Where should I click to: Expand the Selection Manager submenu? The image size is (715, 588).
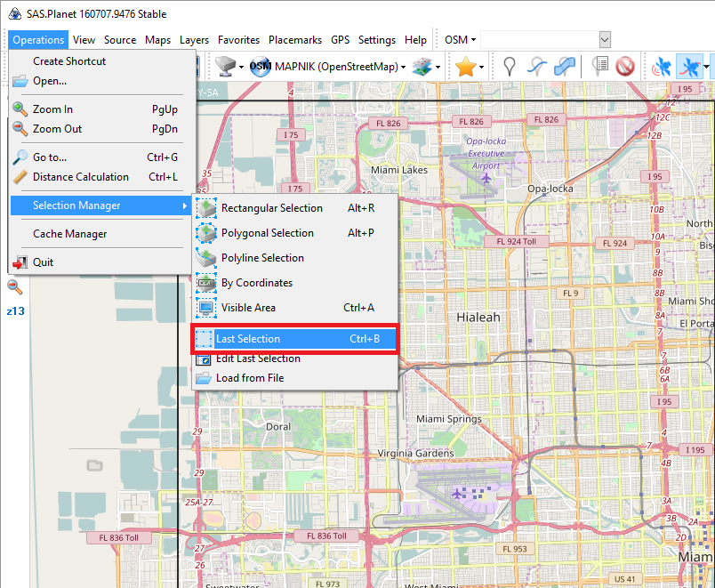(100, 205)
